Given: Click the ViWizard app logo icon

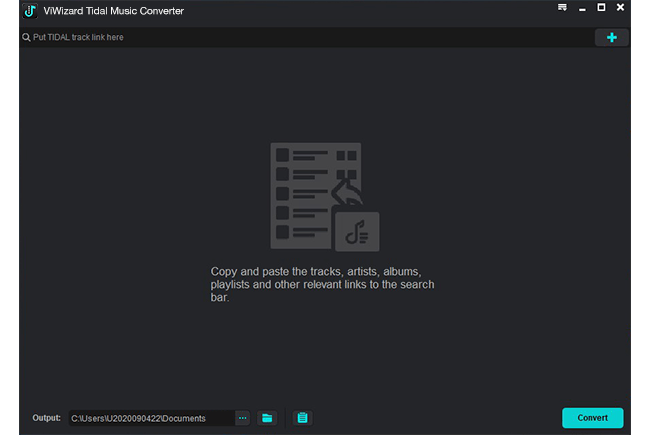Looking at the screenshot, I should pos(30,11).
